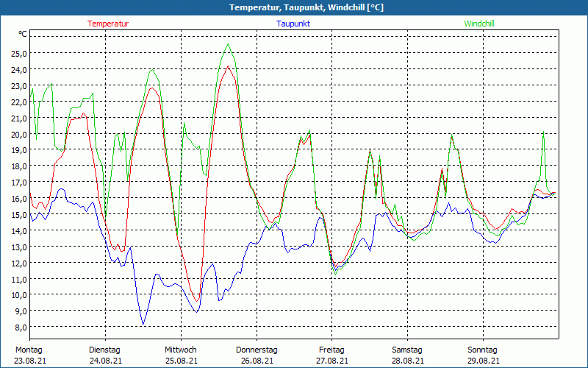Click the 12,0 y-axis value
The height and width of the screenshot is (368, 588).
[19, 263]
